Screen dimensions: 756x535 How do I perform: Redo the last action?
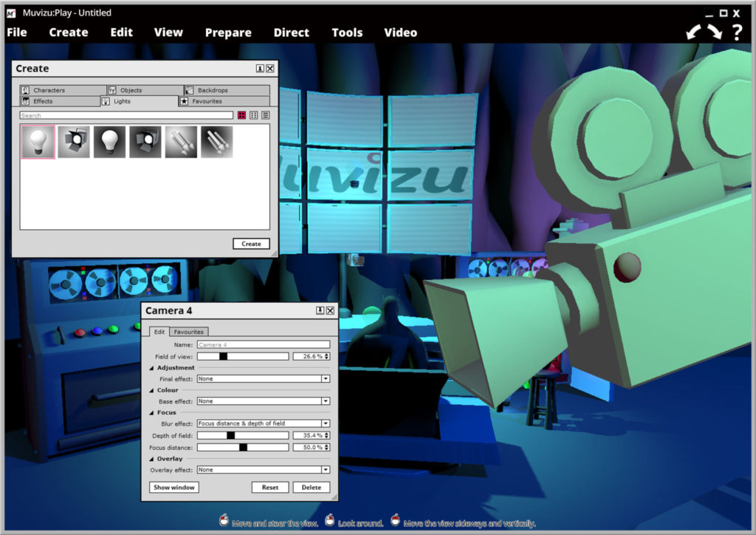coord(713,31)
